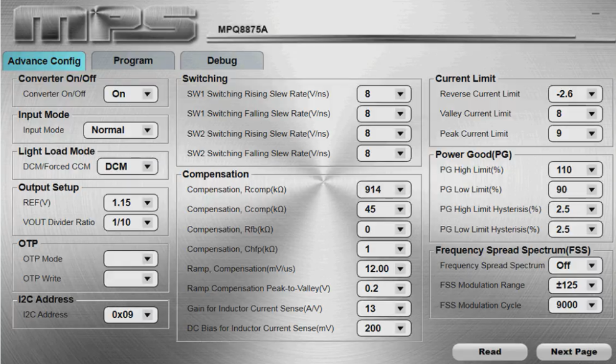Click the Power Good(PG) heading
Image resolution: width=616 pixels, height=364 pixels.
473,154
